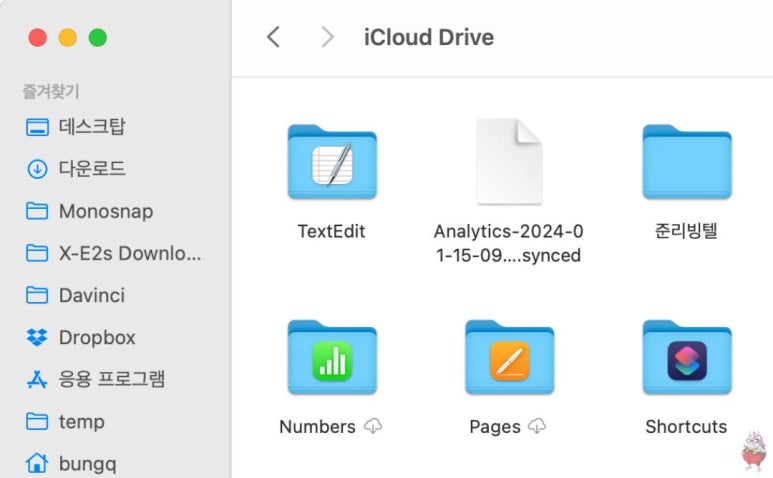This screenshot has width=773, height=478.
Task: Click the iCloud Drive window title
Action: pyautogui.click(x=429, y=37)
